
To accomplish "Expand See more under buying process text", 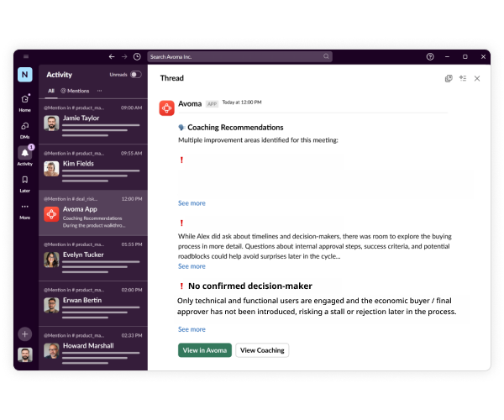I will tap(192, 266).
